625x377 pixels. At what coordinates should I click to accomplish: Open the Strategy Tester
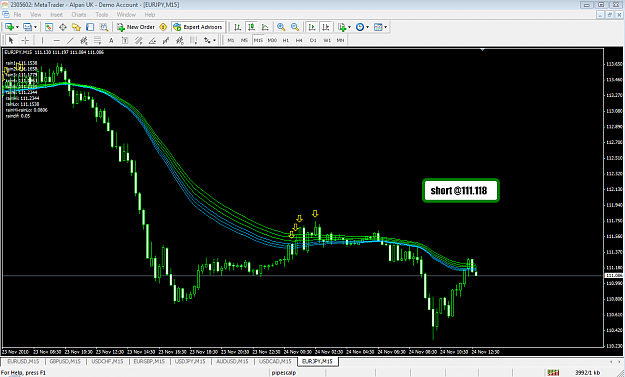click(x=104, y=27)
